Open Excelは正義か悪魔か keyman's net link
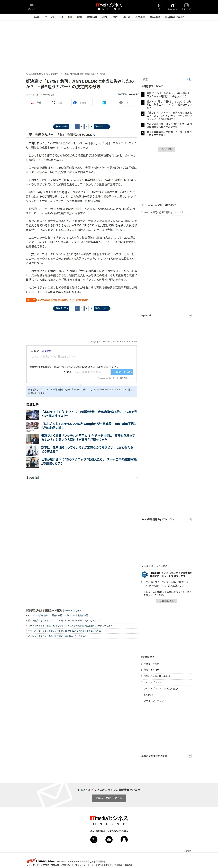Image resolution: width=218 pixels, height=868 pixels. (58, 615)
